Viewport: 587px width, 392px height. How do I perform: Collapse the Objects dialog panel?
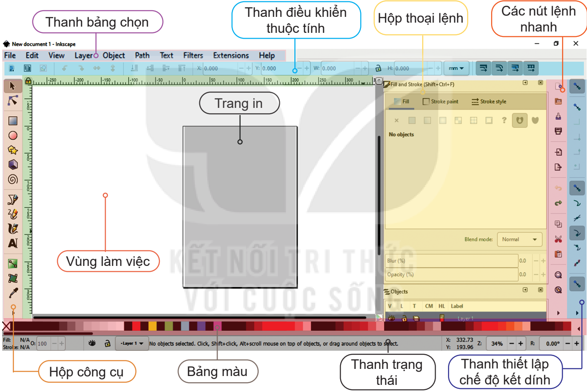(x=525, y=290)
